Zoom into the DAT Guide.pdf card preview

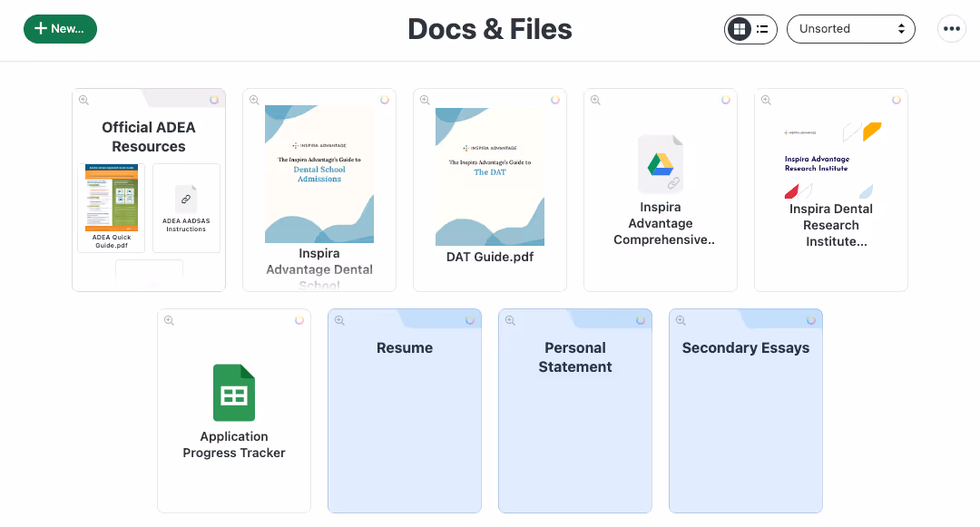coord(425,100)
